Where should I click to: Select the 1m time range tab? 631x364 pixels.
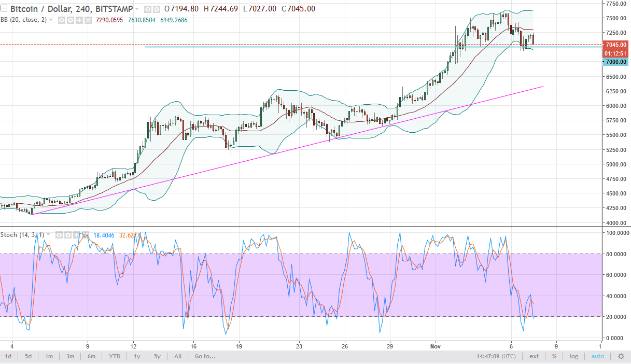click(49, 356)
